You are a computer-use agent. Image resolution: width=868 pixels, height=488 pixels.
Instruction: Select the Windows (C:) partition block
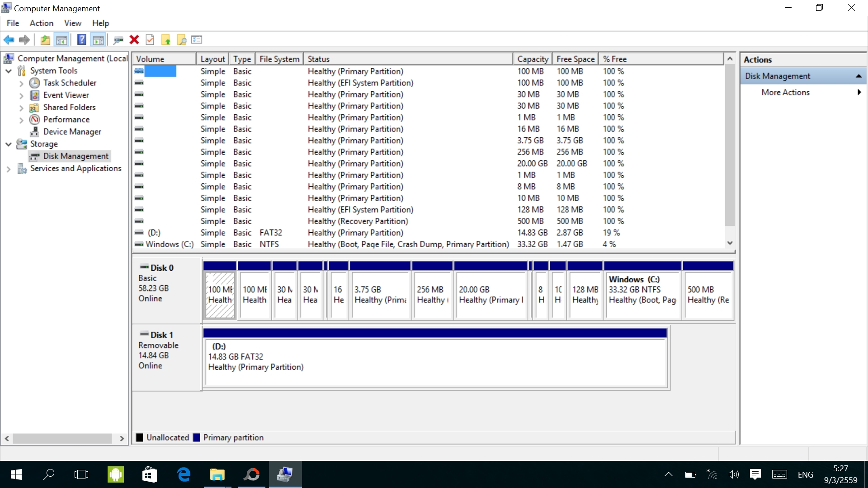[642, 294]
